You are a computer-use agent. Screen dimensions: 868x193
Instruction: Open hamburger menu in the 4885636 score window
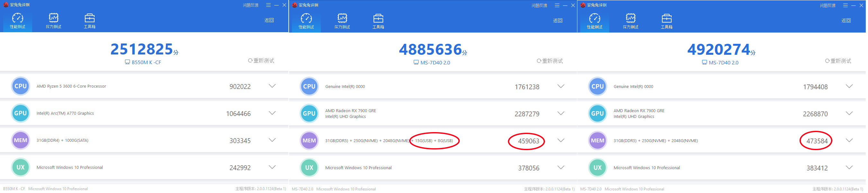[557, 5]
